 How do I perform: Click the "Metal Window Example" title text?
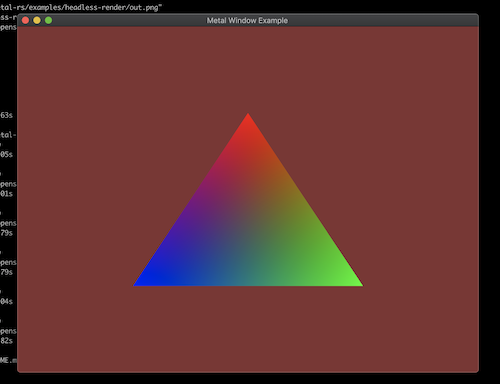[x=247, y=20]
